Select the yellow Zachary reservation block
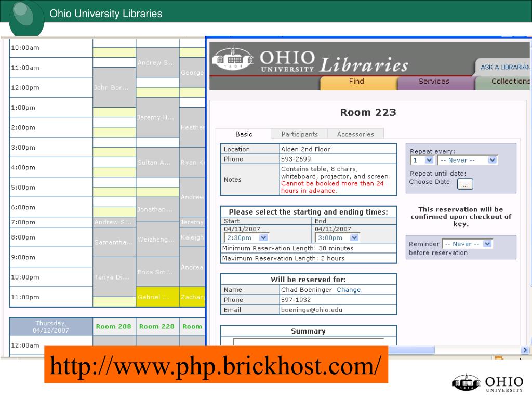 click(192, 297)
